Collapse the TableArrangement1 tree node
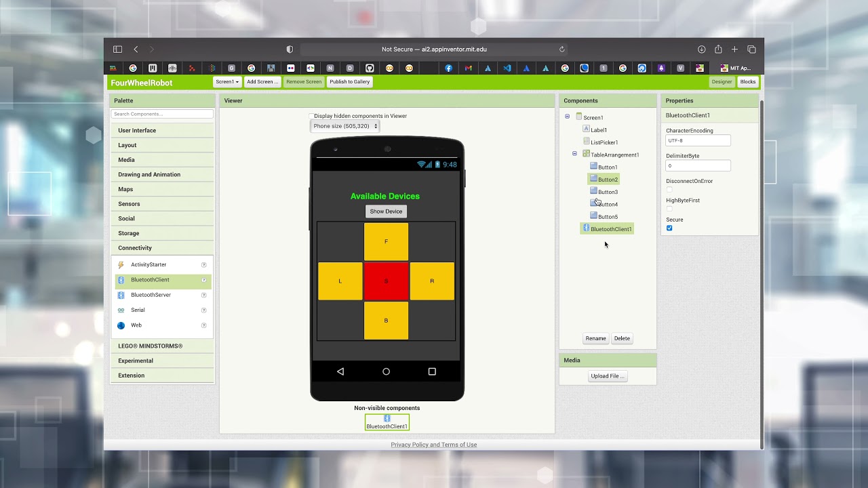Viewport: 868px width, 488px height. coord(575,154)
